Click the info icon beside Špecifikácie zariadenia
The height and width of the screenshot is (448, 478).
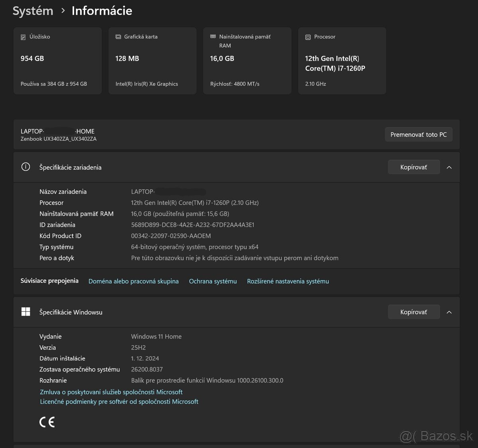[25, 167]
